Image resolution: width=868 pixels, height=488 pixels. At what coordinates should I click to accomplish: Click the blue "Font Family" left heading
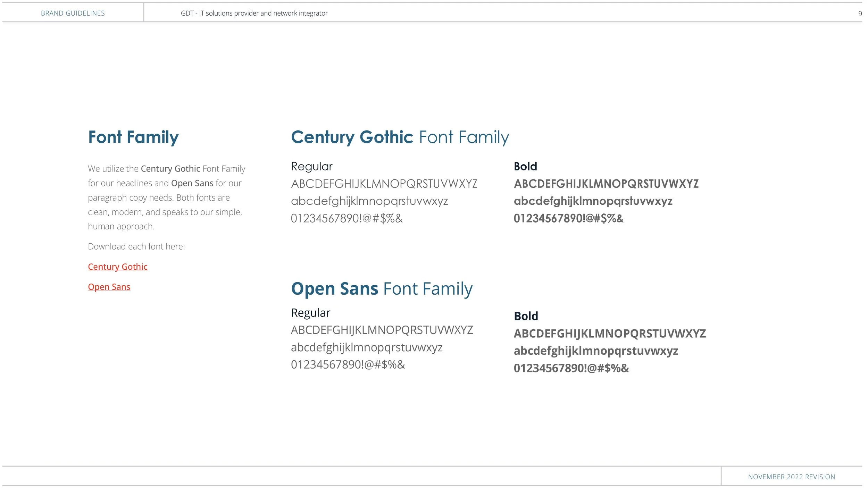pos(133,137)
